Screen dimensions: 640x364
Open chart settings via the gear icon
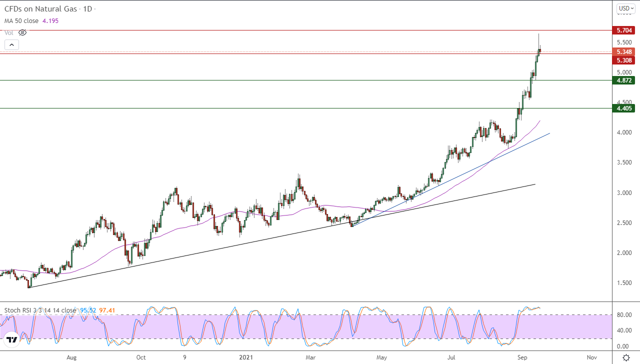click(x=626, y=357)
